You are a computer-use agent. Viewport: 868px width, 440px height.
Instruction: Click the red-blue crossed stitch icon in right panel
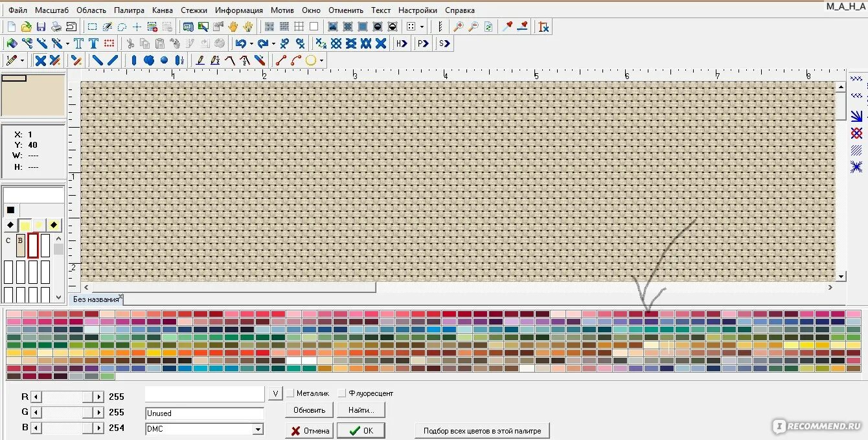tap(856, 133)
